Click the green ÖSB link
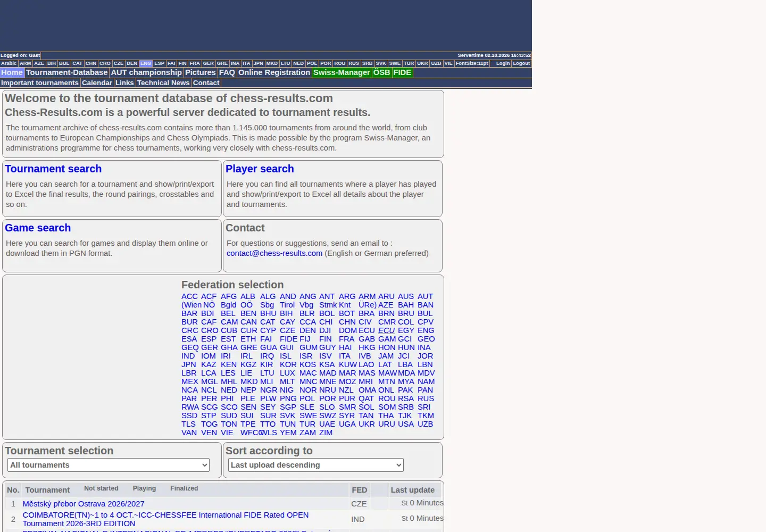Viewport: 766px width, 532px height. pos(381,72)
